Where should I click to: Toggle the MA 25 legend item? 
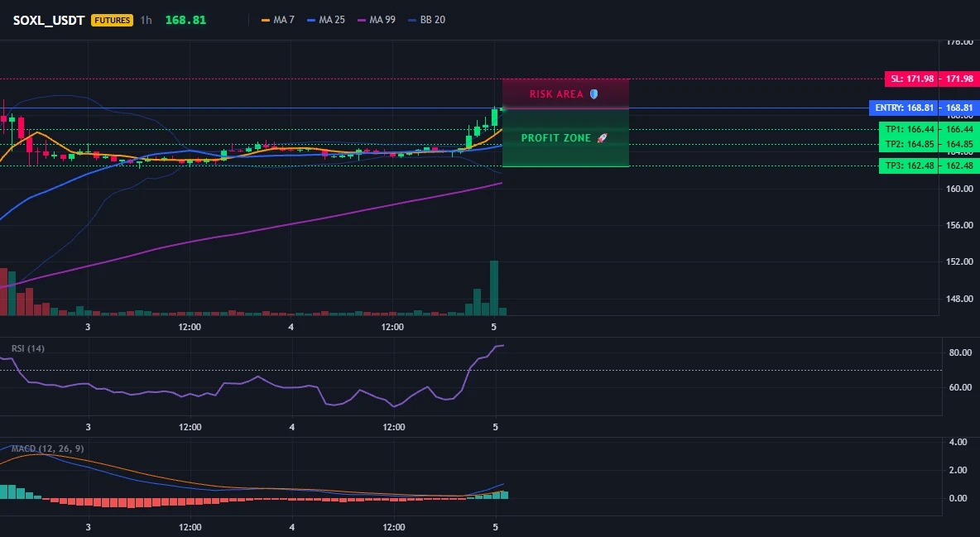pyautogui.click(x=326, y=20)
